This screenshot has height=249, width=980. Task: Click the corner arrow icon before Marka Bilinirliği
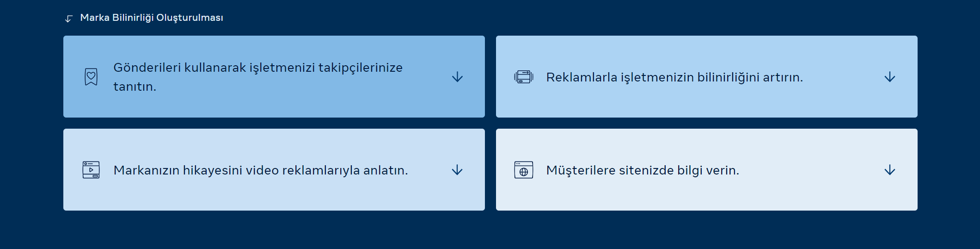[68, 19]
